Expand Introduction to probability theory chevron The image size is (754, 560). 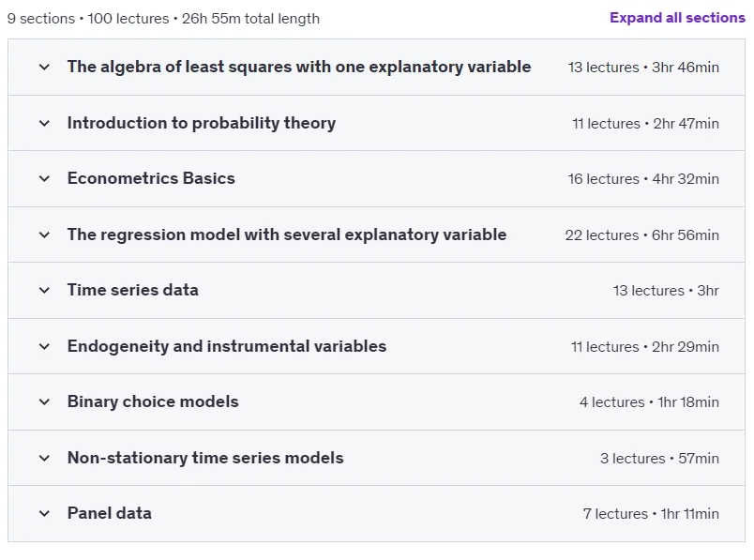(44, 123)
